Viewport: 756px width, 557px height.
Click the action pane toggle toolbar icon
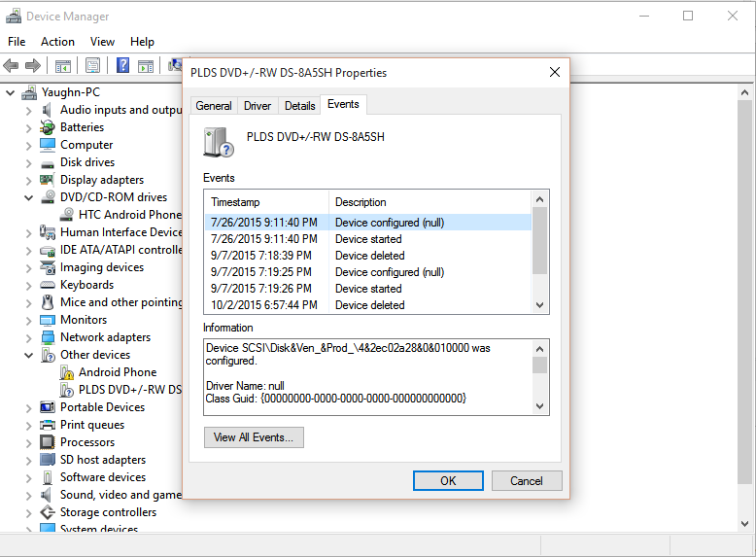pyautogui.click(x=146, y=65)
